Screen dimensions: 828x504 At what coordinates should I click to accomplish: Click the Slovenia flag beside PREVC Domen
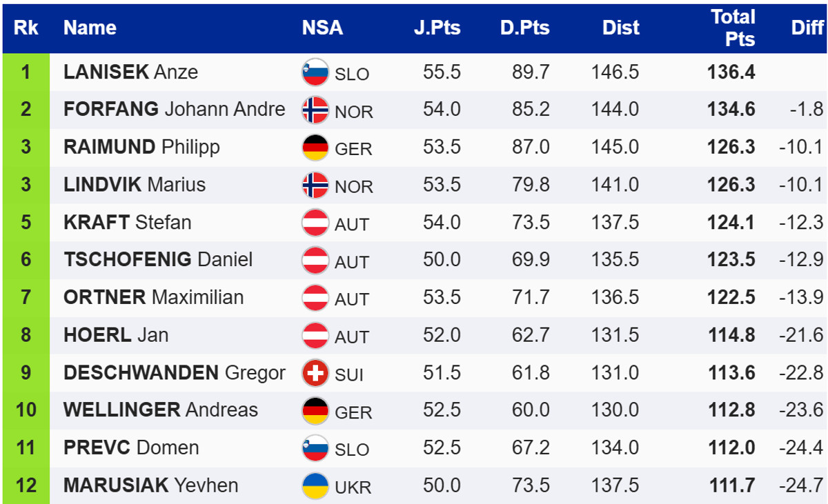coord(315,448)
